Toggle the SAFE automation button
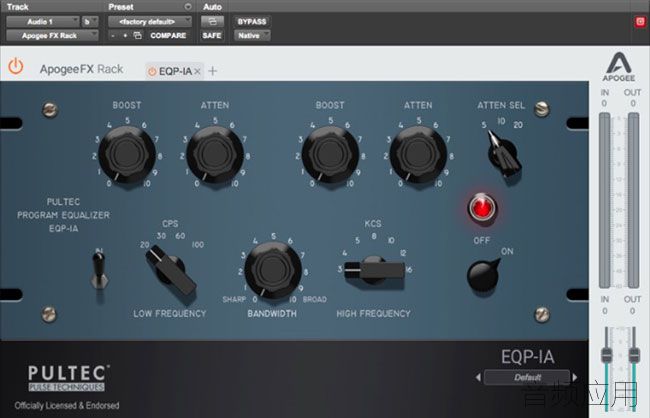Image resolution: width=650 pixels, height=418 pixels. tap(212, 36)
